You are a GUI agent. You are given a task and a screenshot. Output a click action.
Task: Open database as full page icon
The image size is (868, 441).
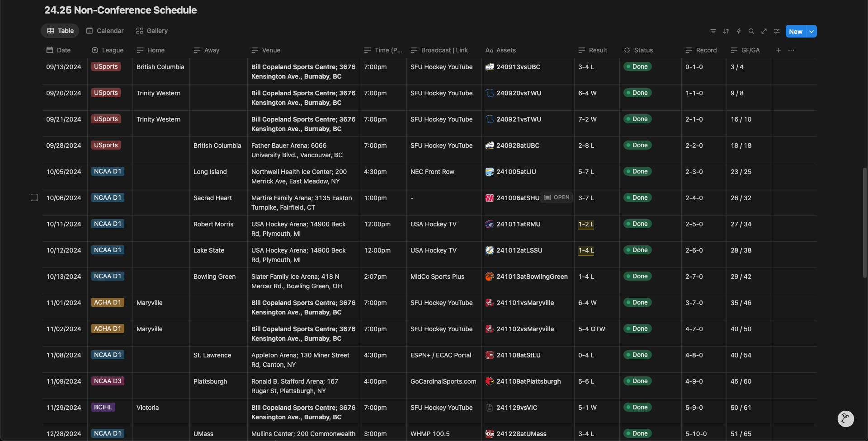764,31
